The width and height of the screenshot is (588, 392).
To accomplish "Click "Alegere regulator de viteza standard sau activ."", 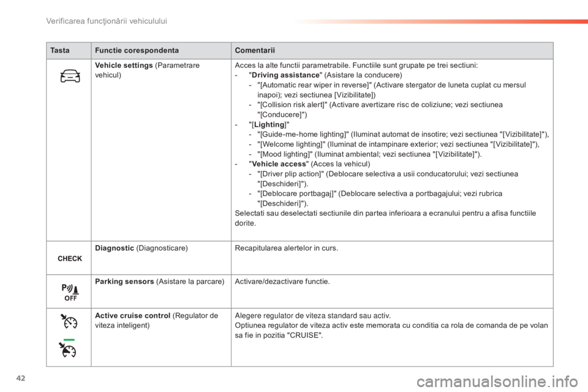I will 313,315.
